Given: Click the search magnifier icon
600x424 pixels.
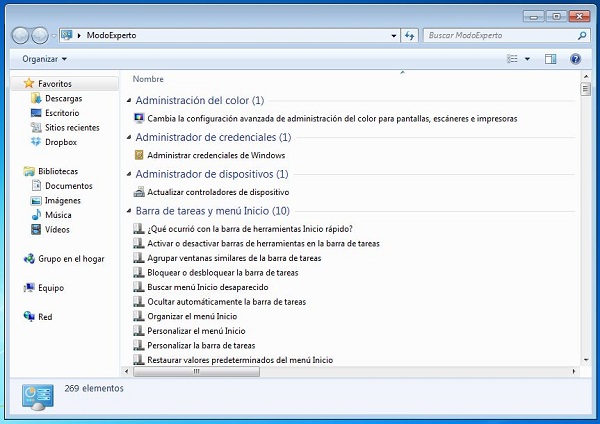Looking at the screenshot, I should coord(582,35).
